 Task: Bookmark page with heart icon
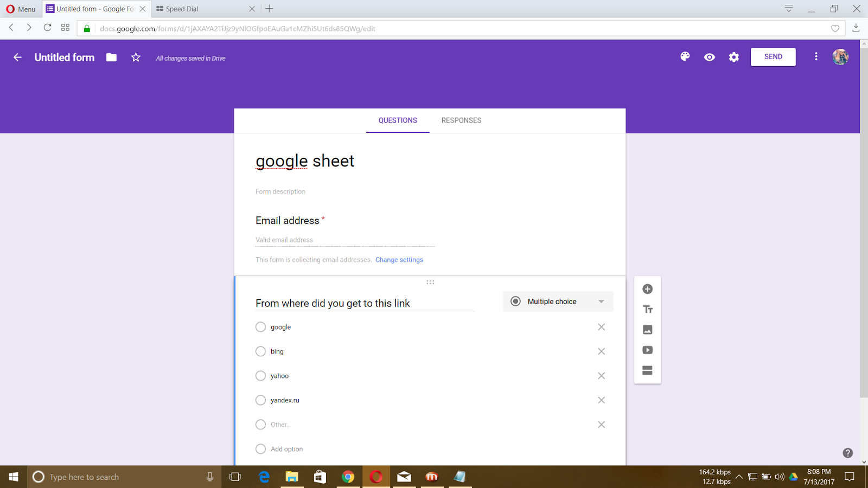click(835, 29)
